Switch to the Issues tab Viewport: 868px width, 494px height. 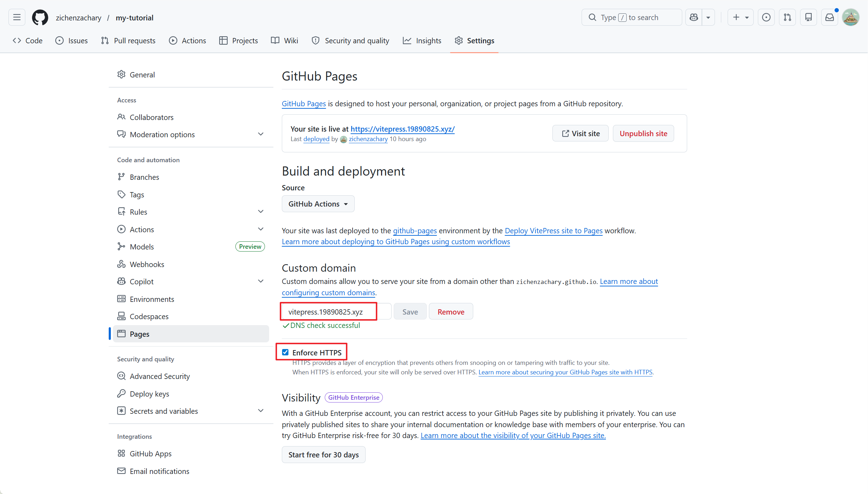tap(71, 40)
